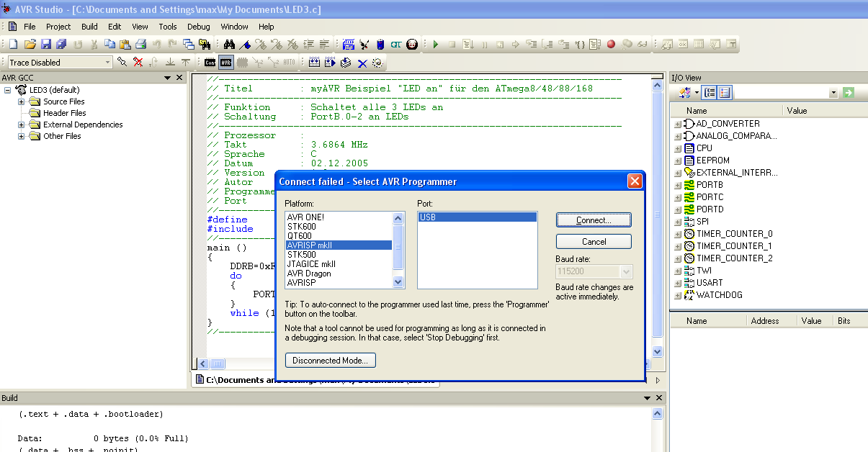This screenshot has width=868, height=452.
Task: Expand the Source Files folder
Action: click(22, 101)
